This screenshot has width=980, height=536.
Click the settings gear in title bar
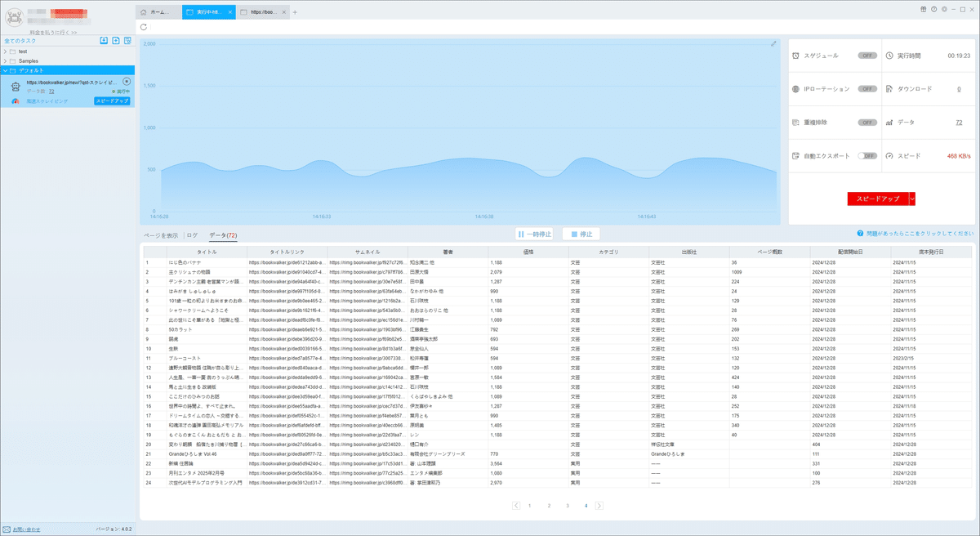tap(943, 8)
